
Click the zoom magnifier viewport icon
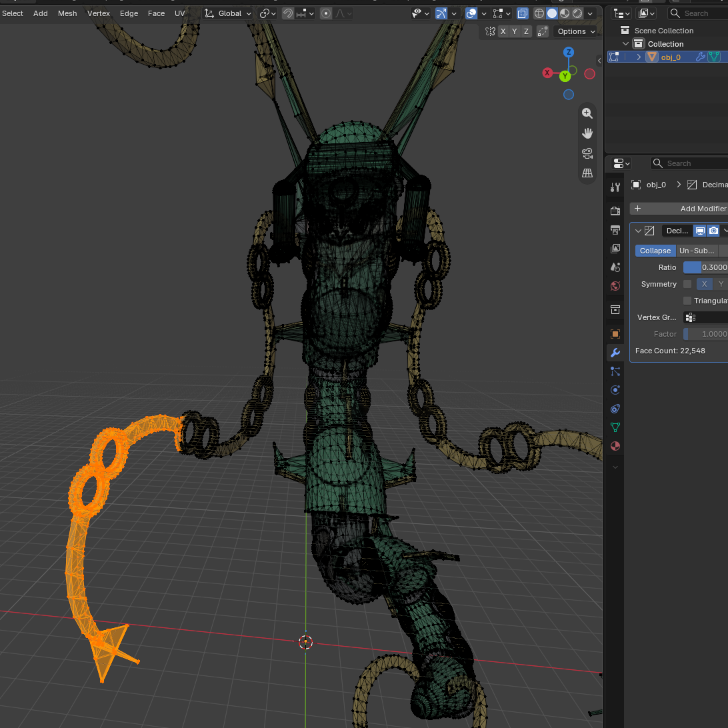point(587,113)
